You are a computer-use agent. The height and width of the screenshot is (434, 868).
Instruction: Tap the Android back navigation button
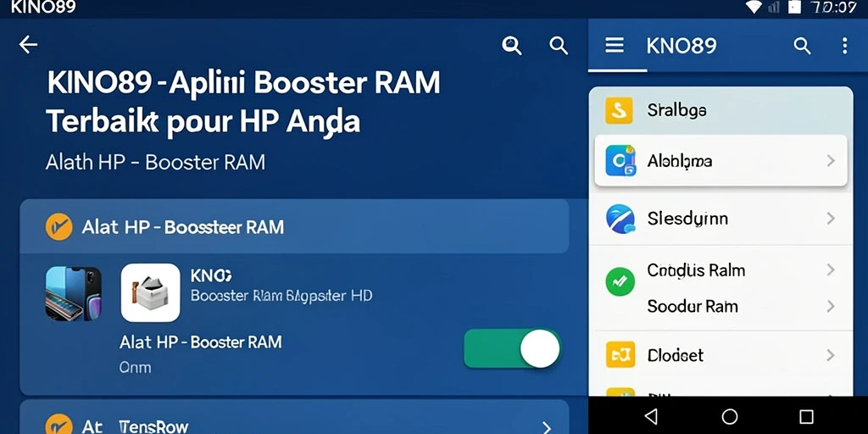[x=652, y=416]
